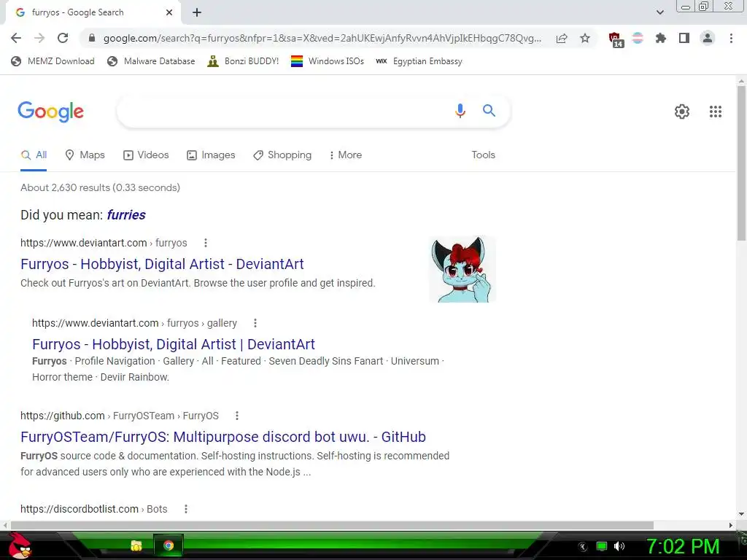Switch to the Maps tab
The width and height of the screenshot is (747, 560).
[x=85, y=155]
